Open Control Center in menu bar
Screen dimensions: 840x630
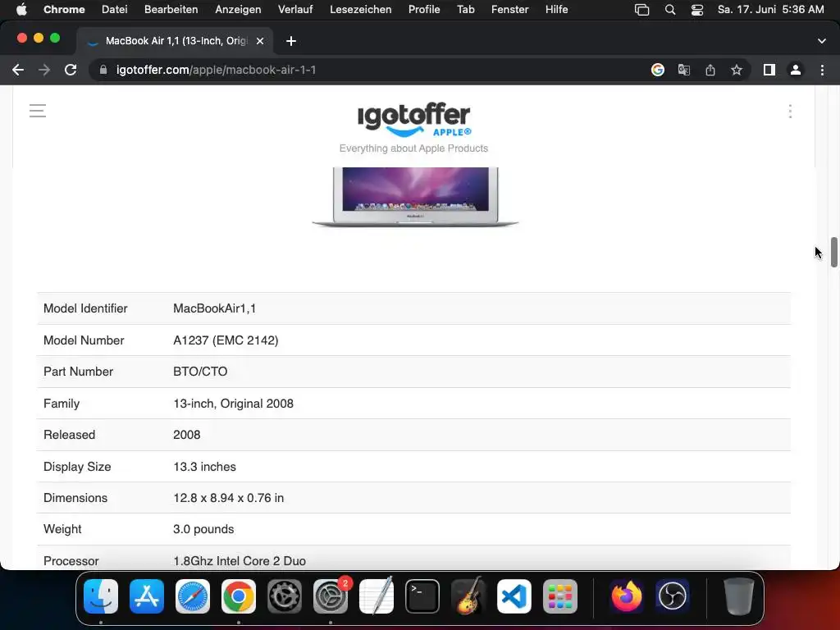tap(697, 10)
